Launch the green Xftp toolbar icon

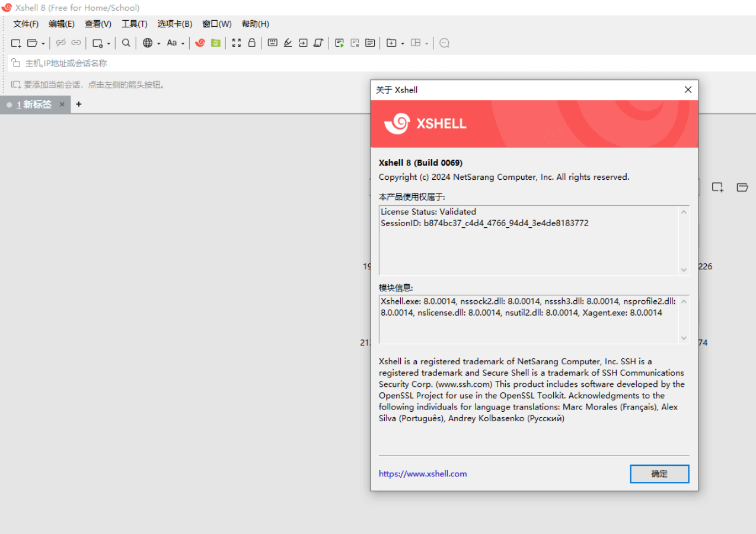[215, 43]
